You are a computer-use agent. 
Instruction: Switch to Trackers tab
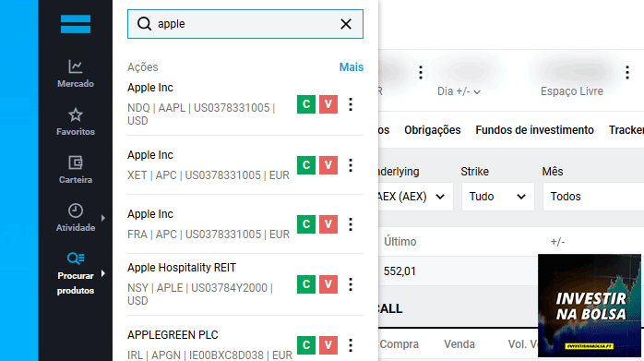(626, 130)
